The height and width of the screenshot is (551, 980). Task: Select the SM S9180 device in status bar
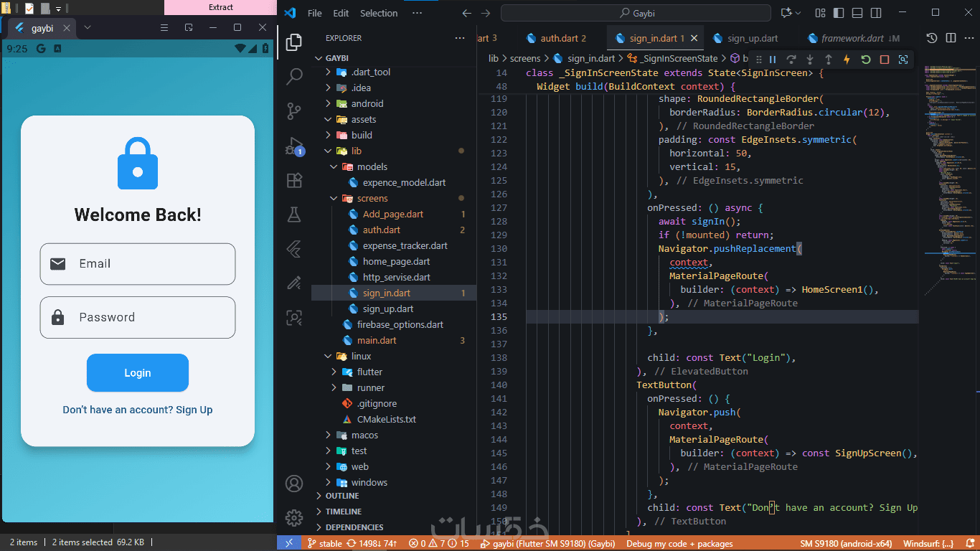click(x=846, y=544)
